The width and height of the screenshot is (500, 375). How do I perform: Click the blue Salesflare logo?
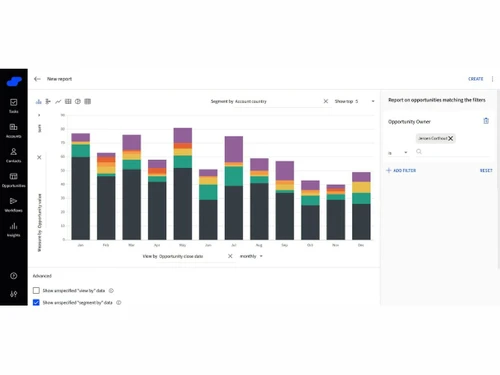pos(14,81)
